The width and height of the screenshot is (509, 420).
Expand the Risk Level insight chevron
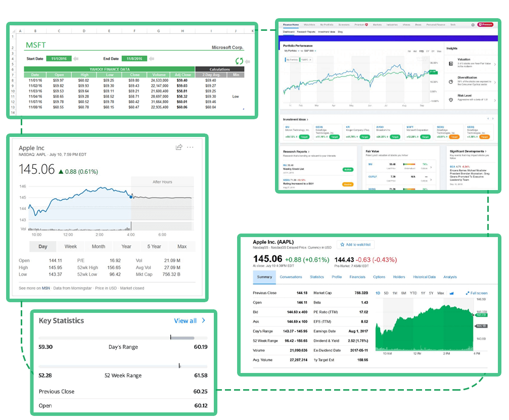point(495,100)
